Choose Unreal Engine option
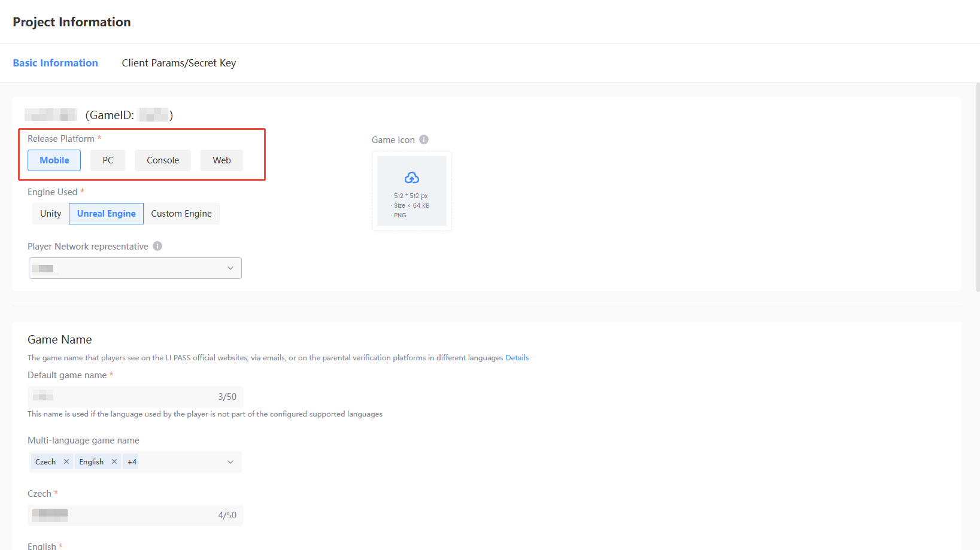Image resolution: width=980 pixels, height=550 pixels. click(107, 214)
